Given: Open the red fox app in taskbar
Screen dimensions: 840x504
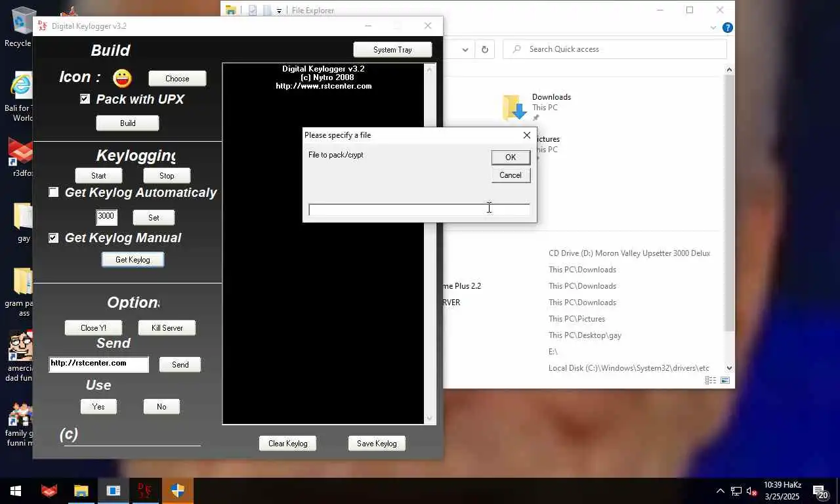Looking at the screenshot, I should click(49, 490).
